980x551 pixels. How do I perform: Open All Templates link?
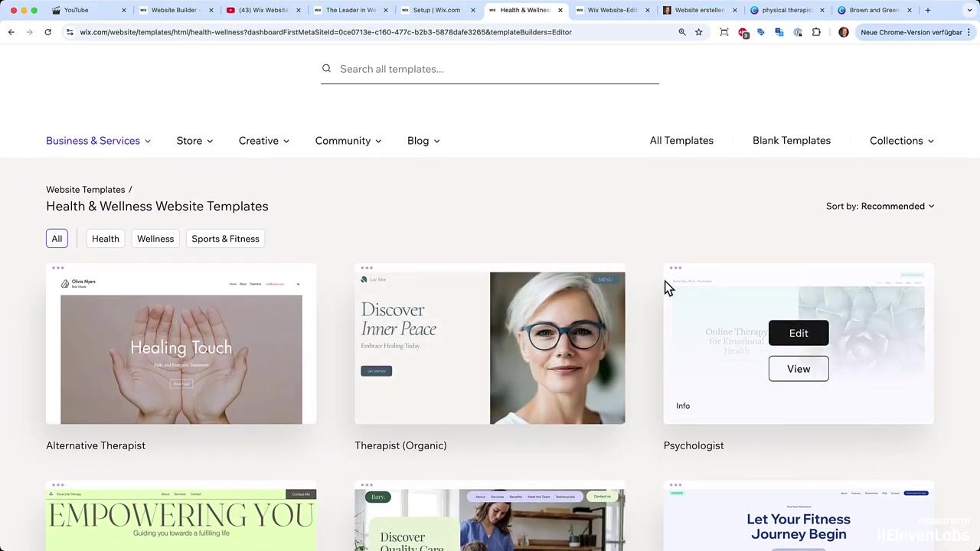click(x=681, y=141)
